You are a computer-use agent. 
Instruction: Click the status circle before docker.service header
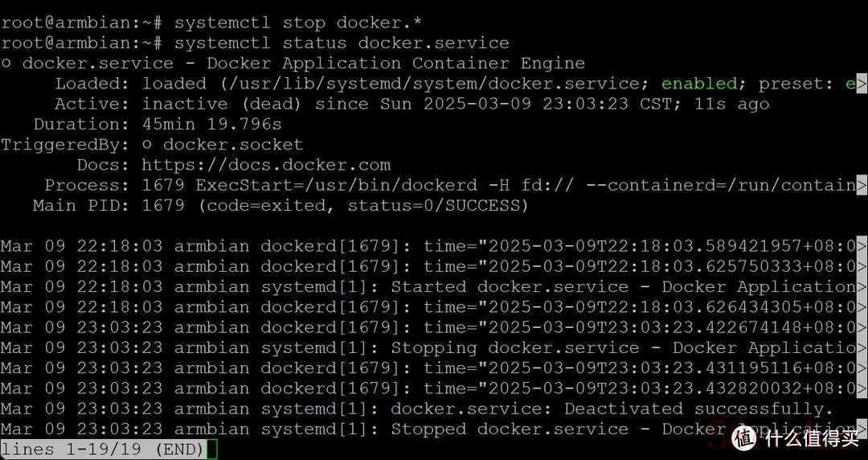(x=6, y=64)
